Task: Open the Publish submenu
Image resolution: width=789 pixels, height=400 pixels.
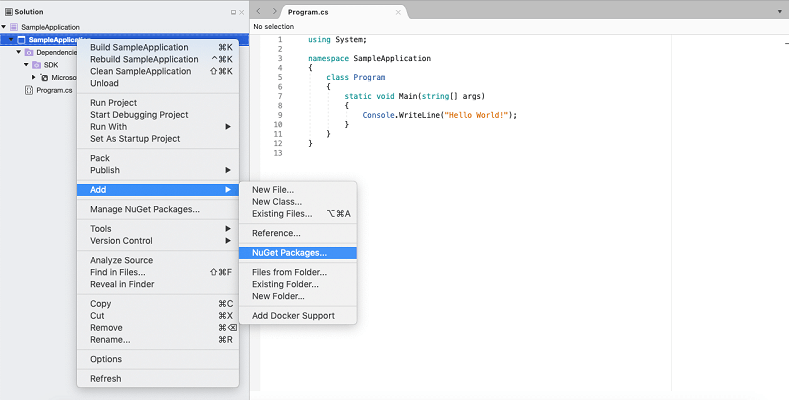Action: (x=157, y=170)
